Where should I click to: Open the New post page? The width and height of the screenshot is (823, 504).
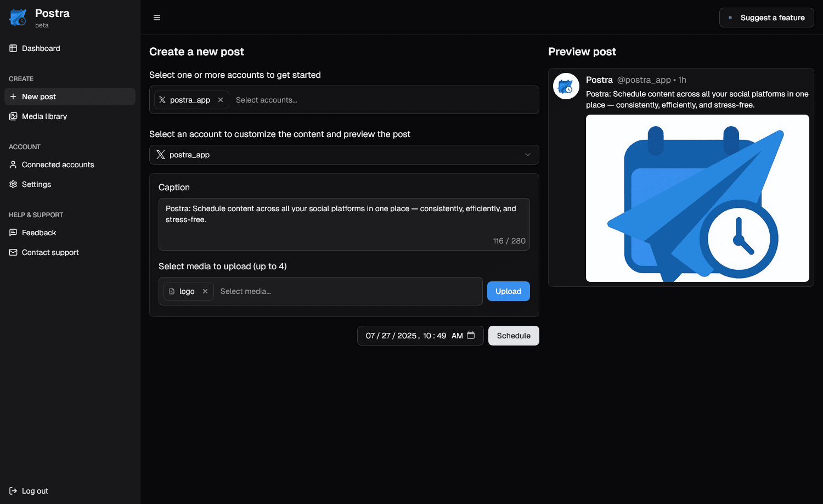point(70,97)
